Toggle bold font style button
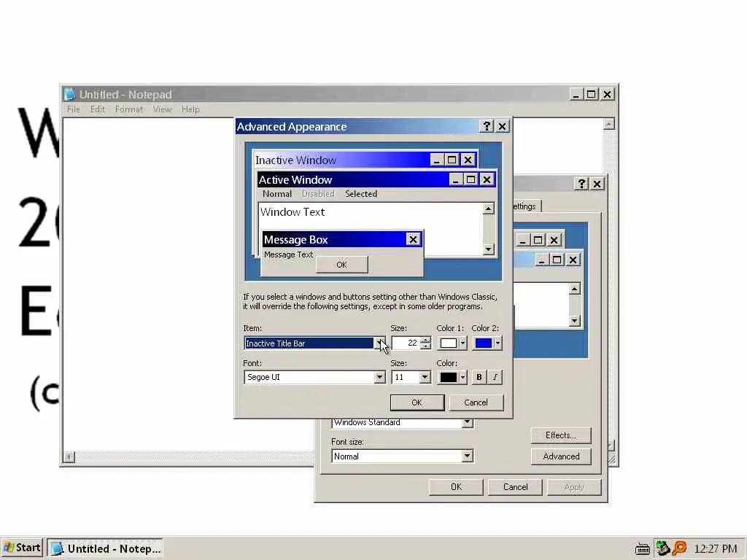The height and width of the screenshot is (560, 747). tap(479, 377)
